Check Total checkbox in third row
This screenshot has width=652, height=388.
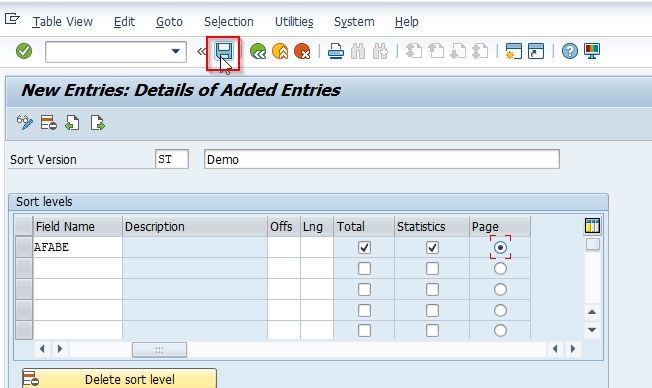(x=364, y=289)
